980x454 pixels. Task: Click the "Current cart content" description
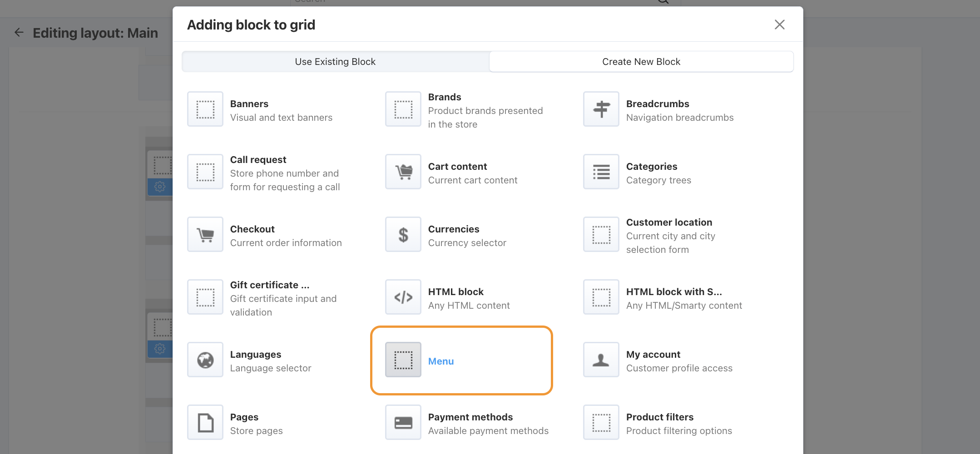(x=473, y=180)
